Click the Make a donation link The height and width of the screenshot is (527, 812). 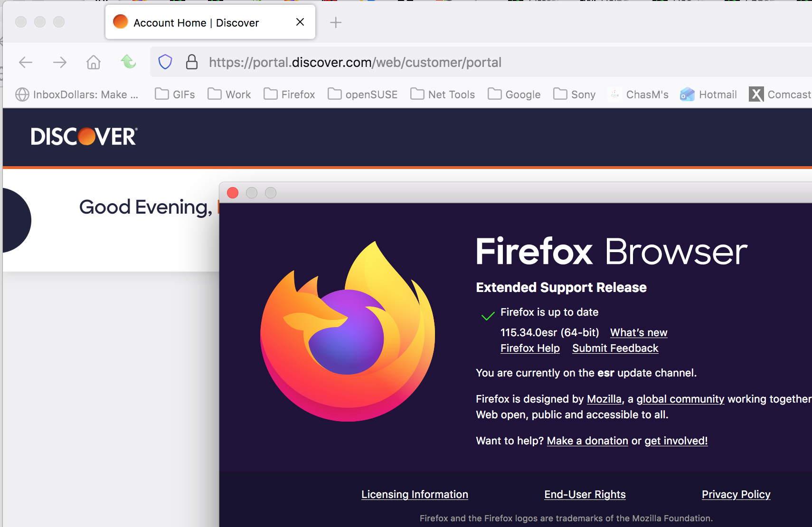[587, 441]
